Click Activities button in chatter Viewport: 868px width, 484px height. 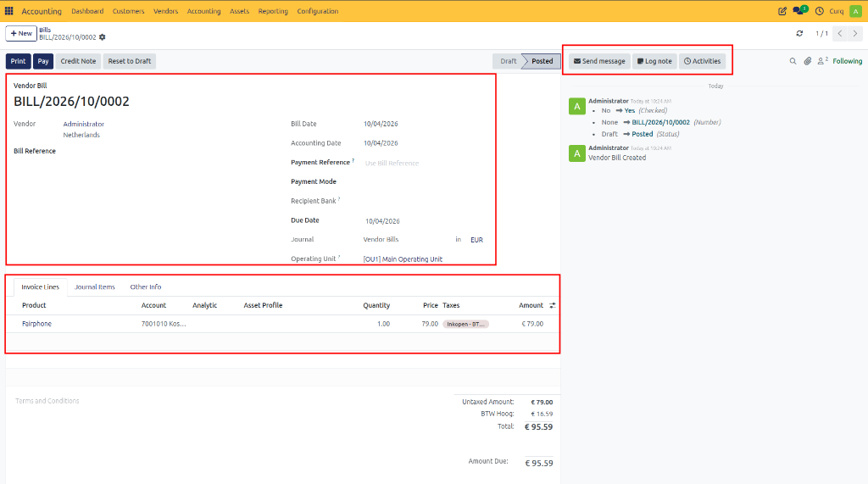[703, 61]
